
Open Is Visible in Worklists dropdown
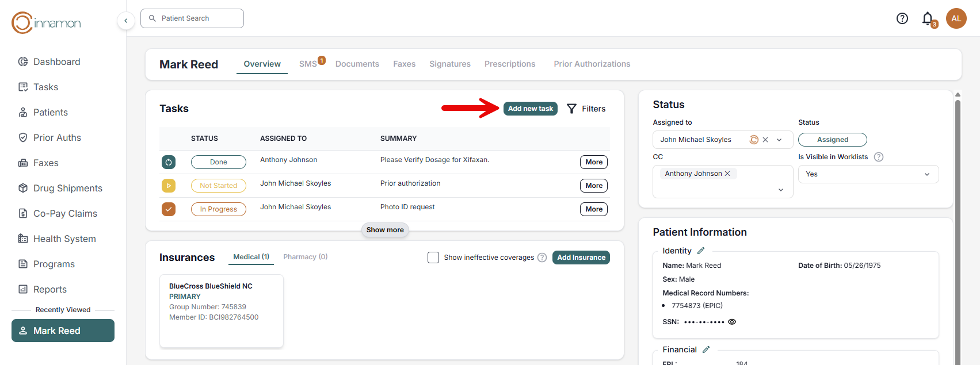tap(926, 174)
